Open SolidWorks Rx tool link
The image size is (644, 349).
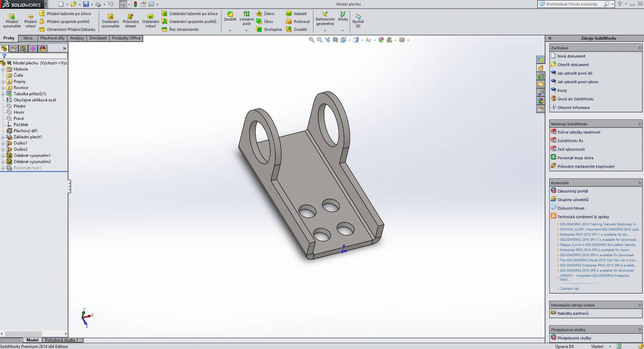coord(570,141)
